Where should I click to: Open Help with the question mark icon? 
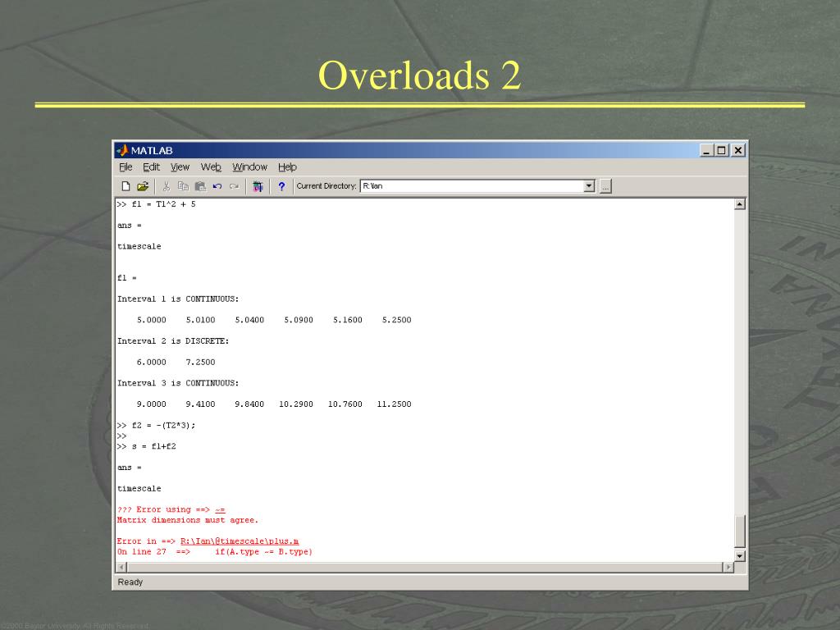pyautogui.click(x=281, y=186)
